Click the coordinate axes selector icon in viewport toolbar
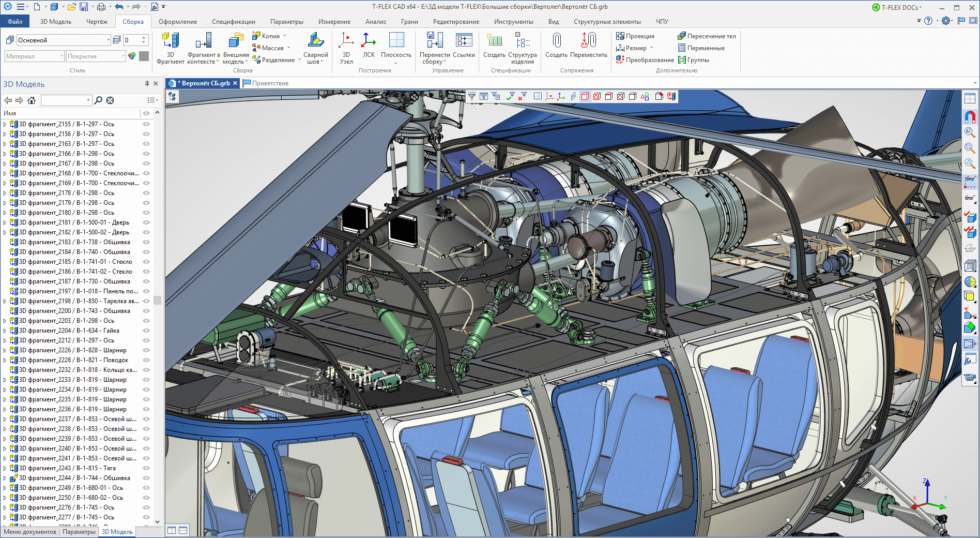980x538 pixels. [561, 96]
